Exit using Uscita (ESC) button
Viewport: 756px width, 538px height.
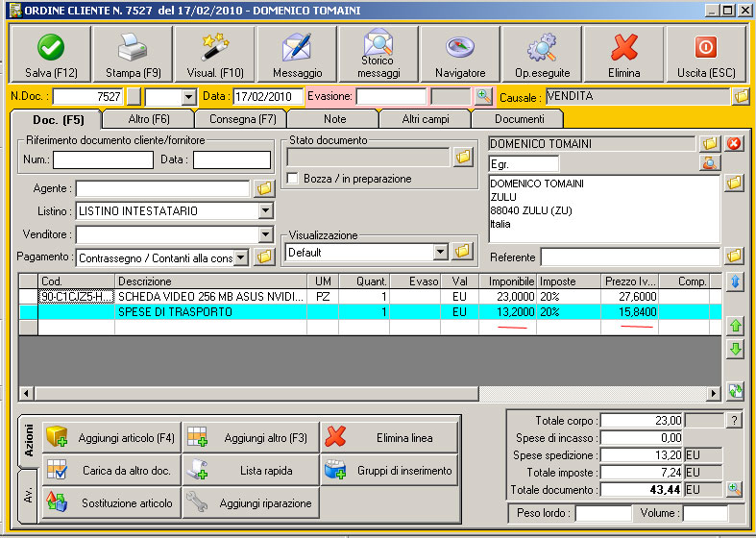tap(706, 54)
